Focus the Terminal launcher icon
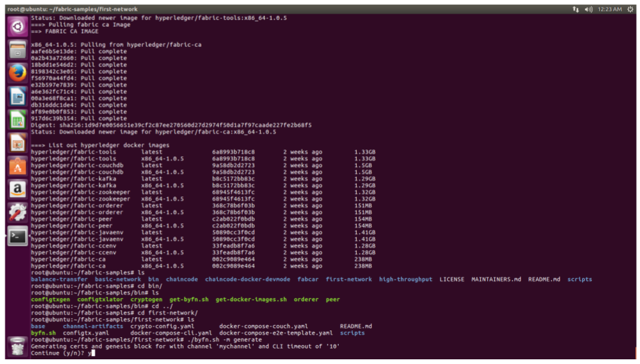The image size is (640, 364). [17, 236]
